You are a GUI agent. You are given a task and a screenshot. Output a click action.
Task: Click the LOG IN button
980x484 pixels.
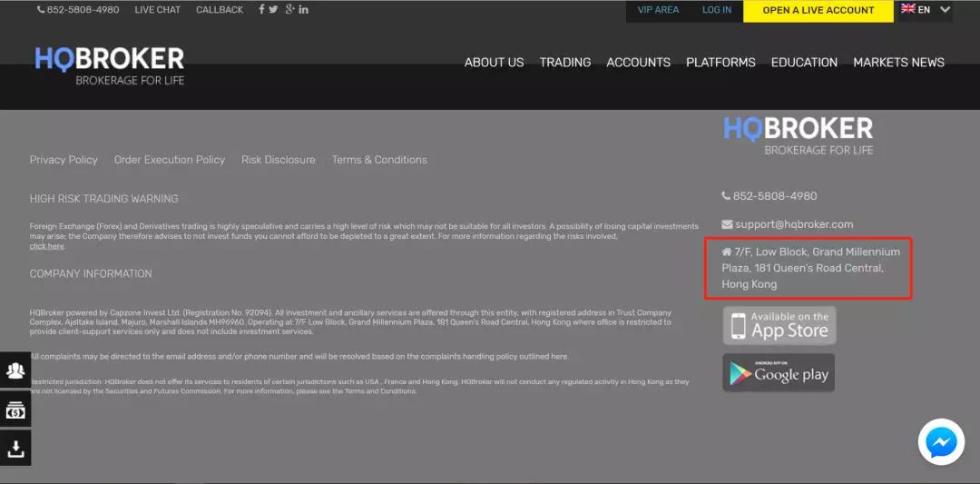(x=717, y=10)
